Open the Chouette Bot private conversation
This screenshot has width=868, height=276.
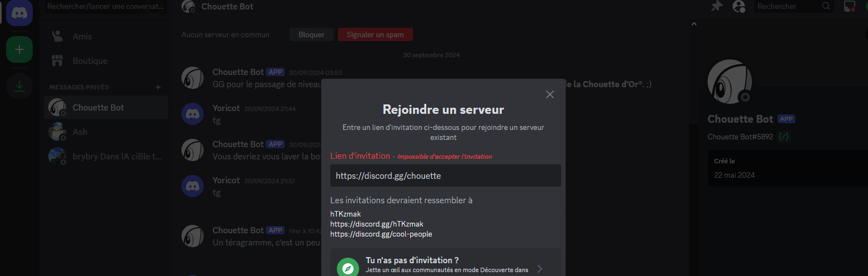pos(105,107)
